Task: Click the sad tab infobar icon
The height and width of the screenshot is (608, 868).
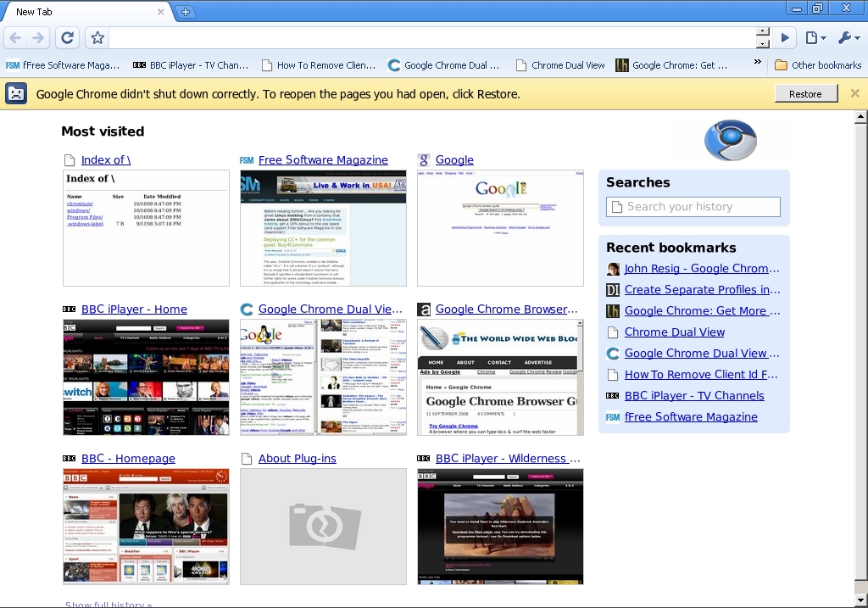Action: (x=16, y=93)
